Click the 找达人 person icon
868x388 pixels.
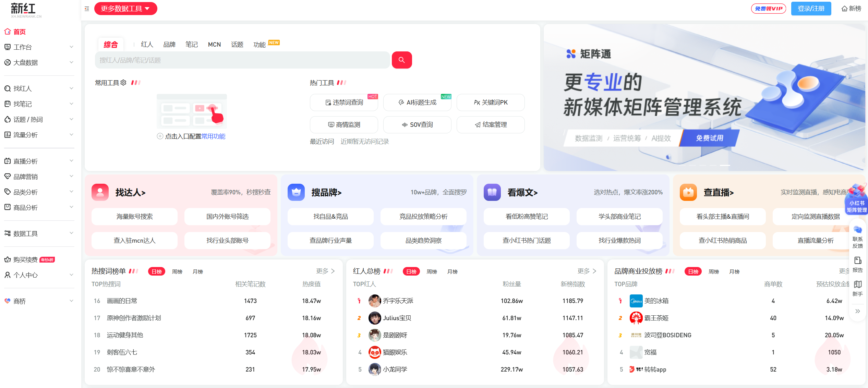coord(100,192)
